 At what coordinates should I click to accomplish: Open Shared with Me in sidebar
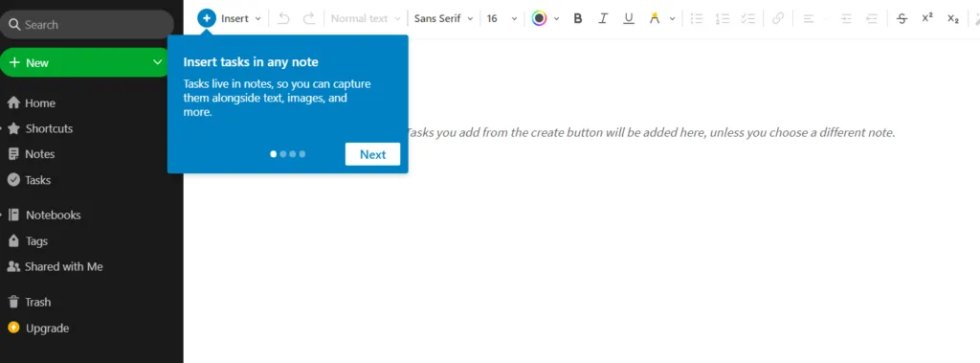[64, 266]
